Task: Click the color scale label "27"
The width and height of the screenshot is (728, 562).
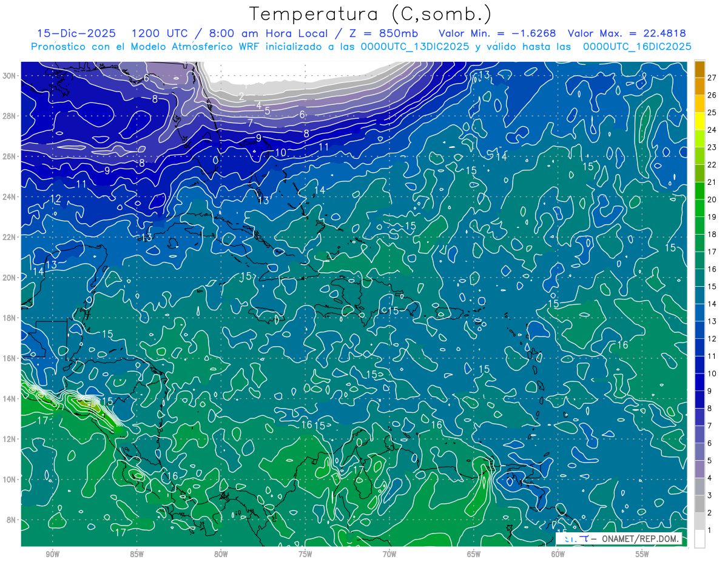Action: (x=712, y=78)
